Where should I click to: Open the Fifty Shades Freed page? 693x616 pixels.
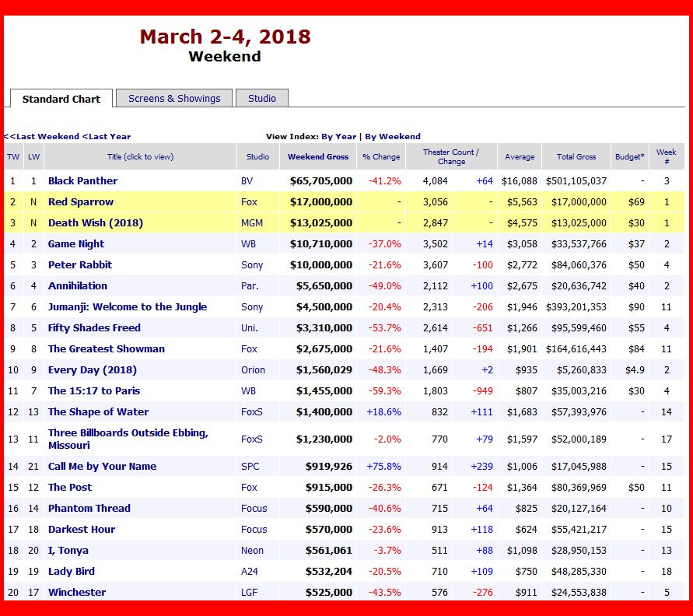pos(94,328)
